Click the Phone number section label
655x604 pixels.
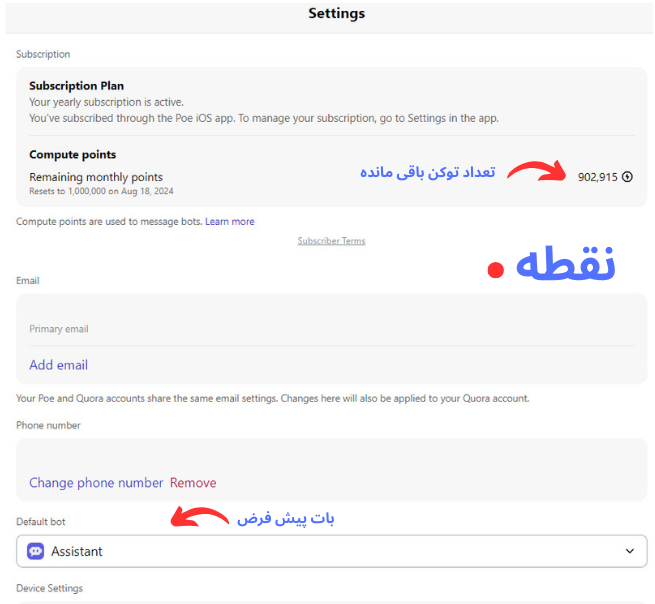[x=48, y=425]
